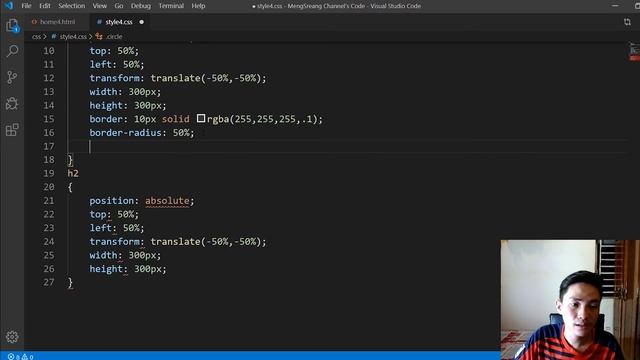Open the View menu

tap(100, 6)
